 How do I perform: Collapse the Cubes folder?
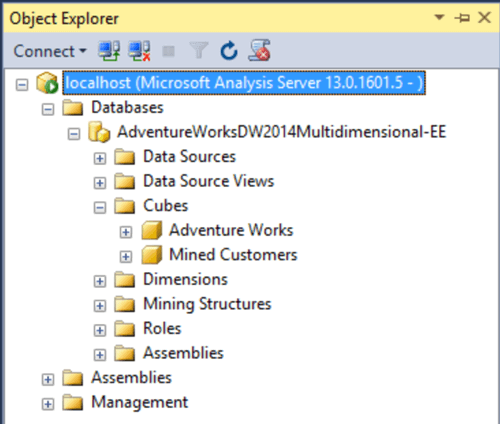click(x=100, y=208)
